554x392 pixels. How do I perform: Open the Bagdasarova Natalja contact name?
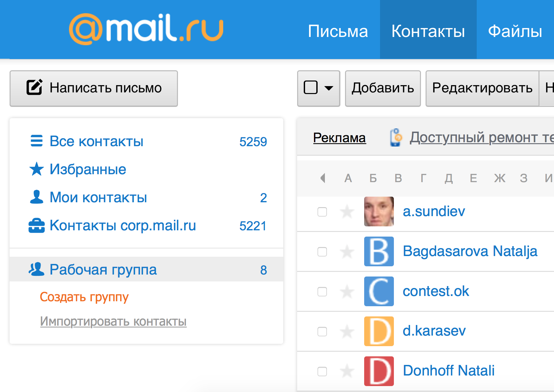pos(470,251)
